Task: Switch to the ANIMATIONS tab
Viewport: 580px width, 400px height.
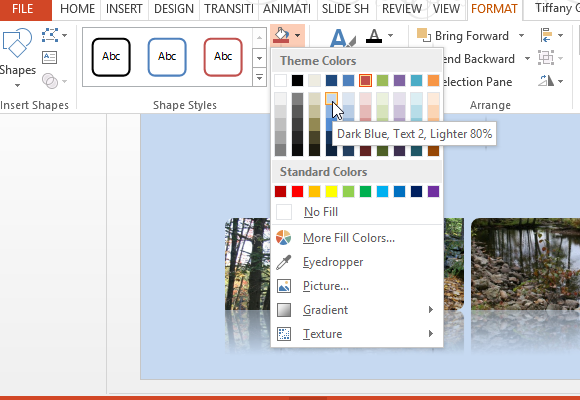Action: 287,9
